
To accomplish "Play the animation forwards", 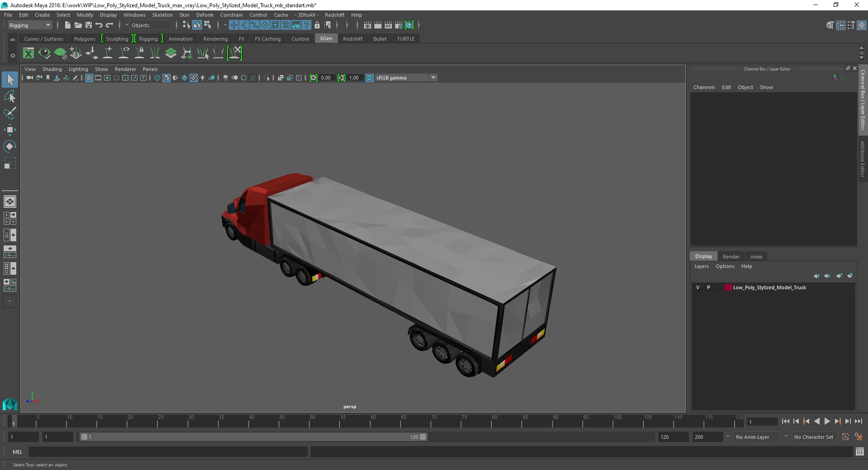I will click(x=827, y=421).
